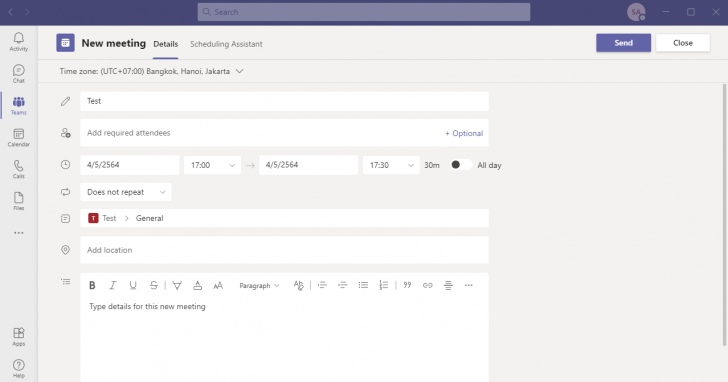Switch to Scheduling Assistant tab
The height and width of the screenshot is (382, 728).
pos(226,44)
